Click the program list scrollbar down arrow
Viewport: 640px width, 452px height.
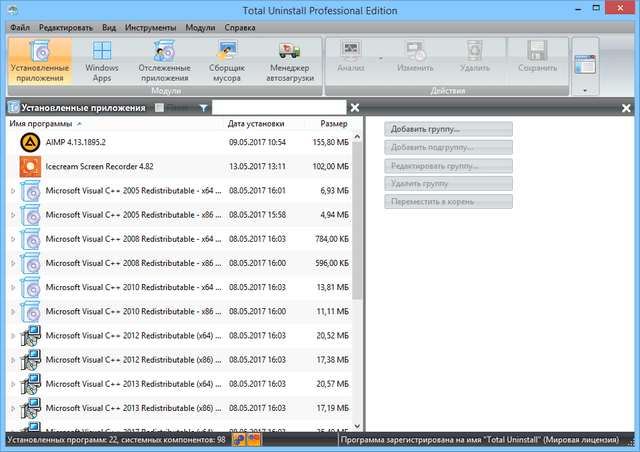tap(357, 426)
